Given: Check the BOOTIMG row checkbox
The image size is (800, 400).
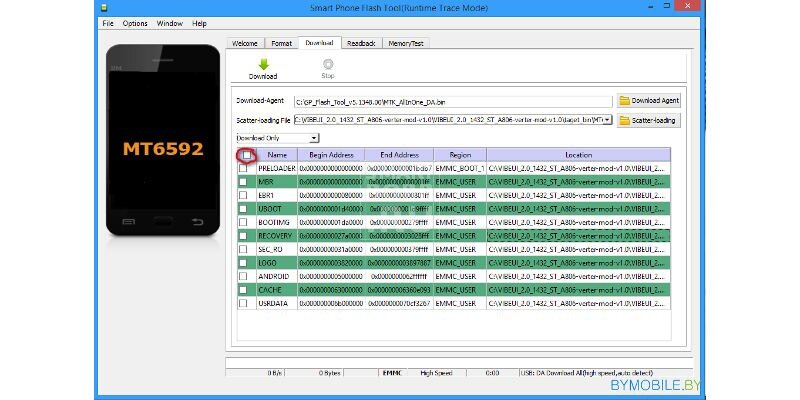Looking at the screenshot, I should [x=243, y=222].
